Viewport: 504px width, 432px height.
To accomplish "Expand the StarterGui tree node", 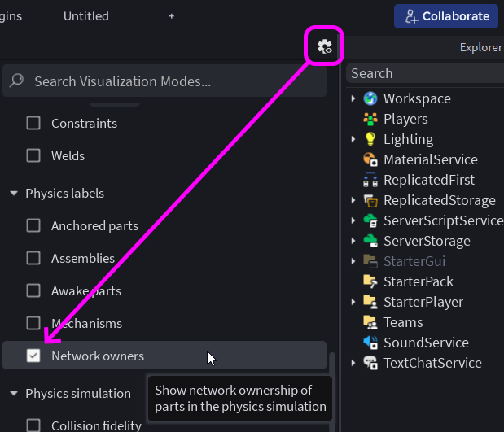I will coord(353,261).
